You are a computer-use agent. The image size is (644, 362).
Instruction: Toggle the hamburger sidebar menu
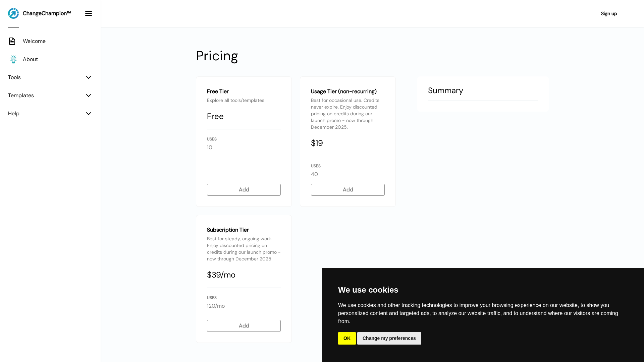point(89,13)
